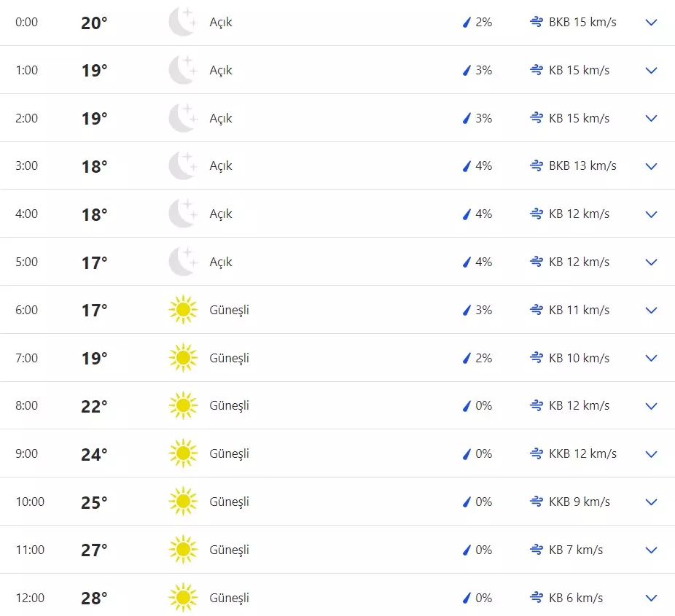This screenshot has height=616, width=675.
Task: Expand the 0:00 hourly forecast details
Action: click(652, 22)
